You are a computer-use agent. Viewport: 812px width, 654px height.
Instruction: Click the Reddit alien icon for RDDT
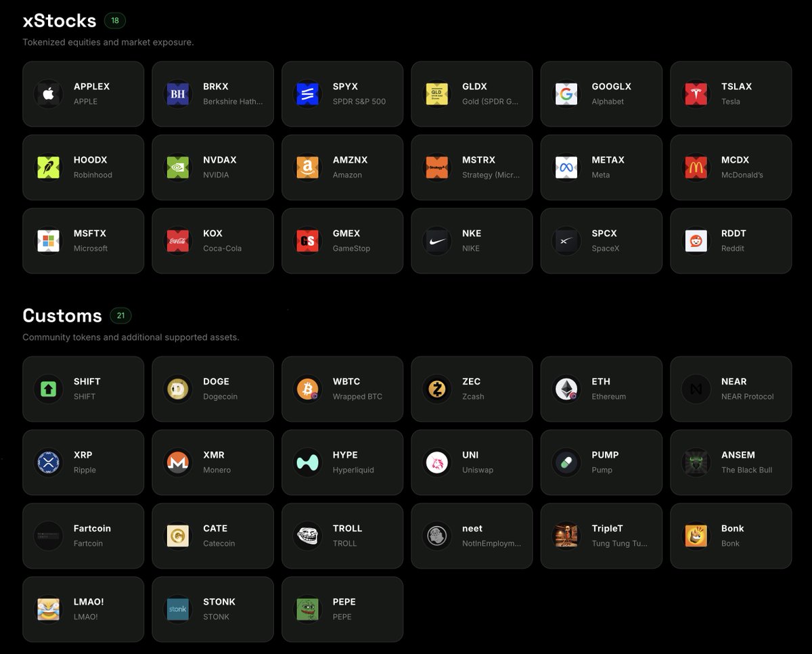[696, 241]
